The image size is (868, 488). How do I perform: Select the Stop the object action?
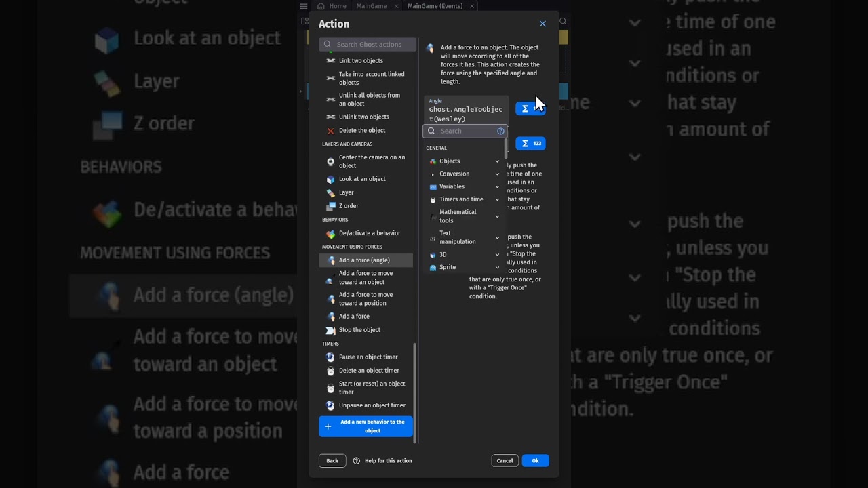[x=366, y=330]
